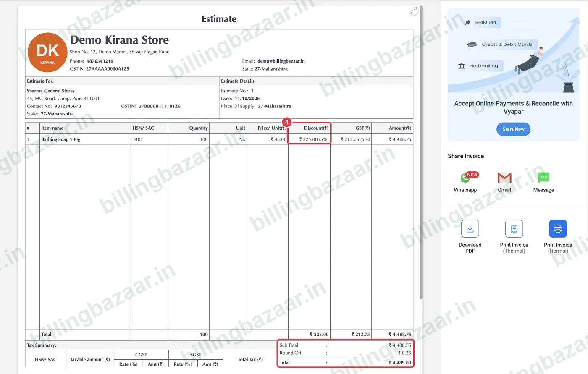Click the Place Of Supply 27-Maharashtra value
Screen dimensions: 588x374
[275, 106]
